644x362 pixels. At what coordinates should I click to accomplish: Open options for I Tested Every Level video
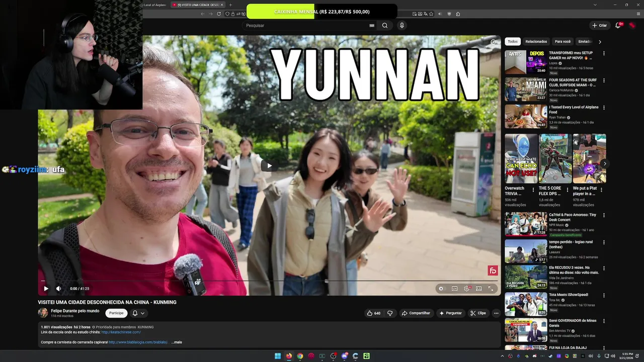(604, 108)
